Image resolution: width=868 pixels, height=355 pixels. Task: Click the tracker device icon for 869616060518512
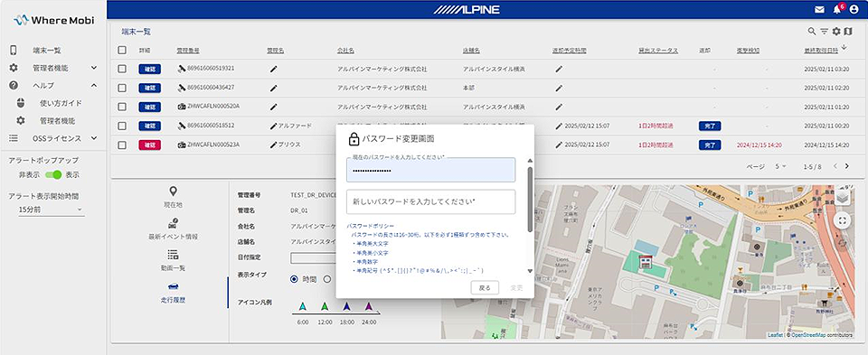(182, 126)
